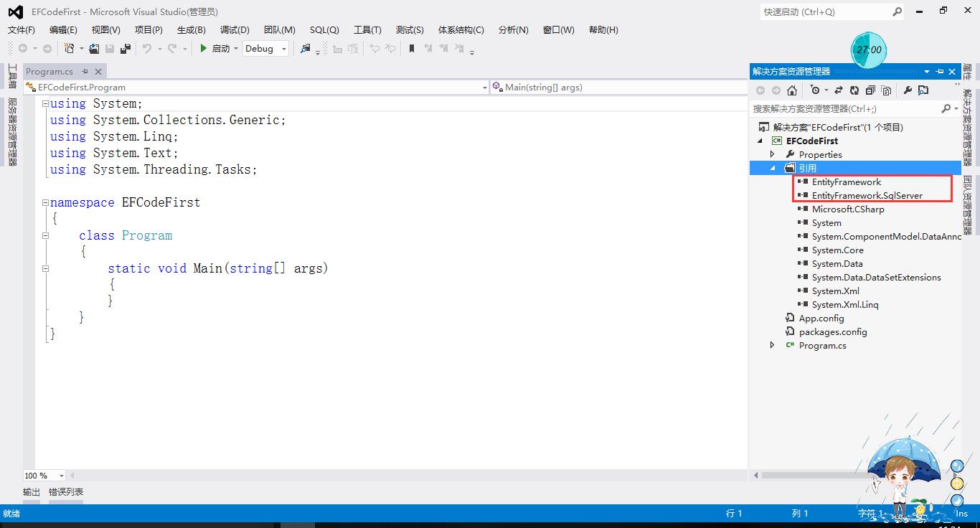Click the New Project toolbar icon
Viewport: 980px width, 528px height.
(x=70, y=48)
